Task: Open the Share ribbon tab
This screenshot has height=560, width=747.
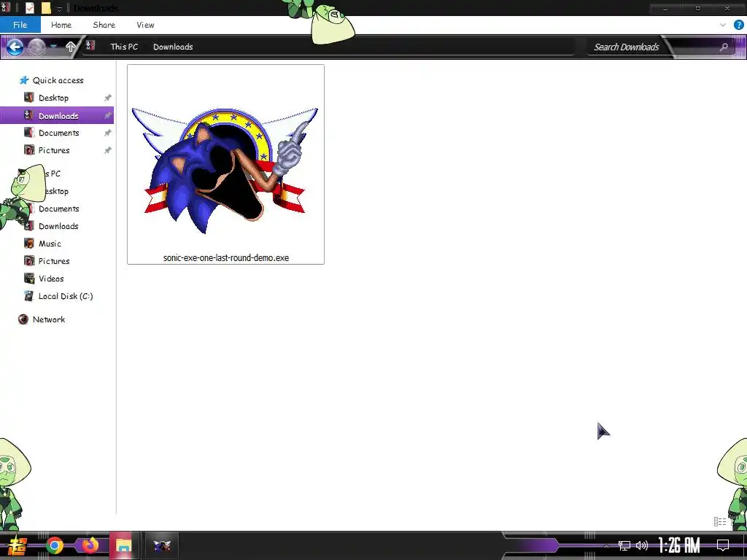Action: tap(104, 25)
